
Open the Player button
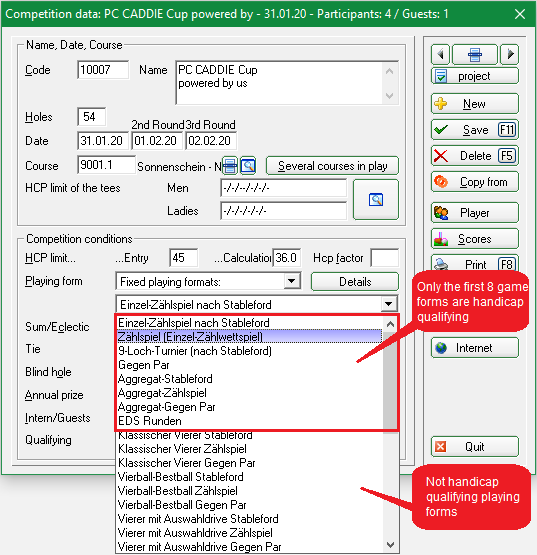point(475,213)
